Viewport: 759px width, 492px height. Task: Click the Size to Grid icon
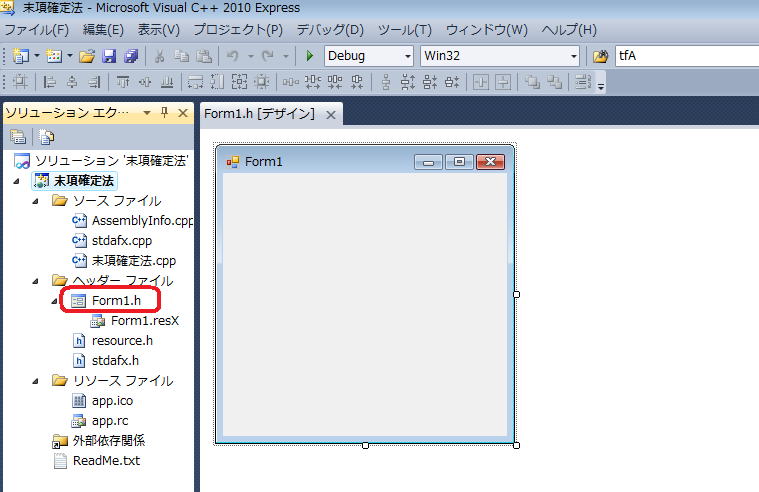pos(262,82)
